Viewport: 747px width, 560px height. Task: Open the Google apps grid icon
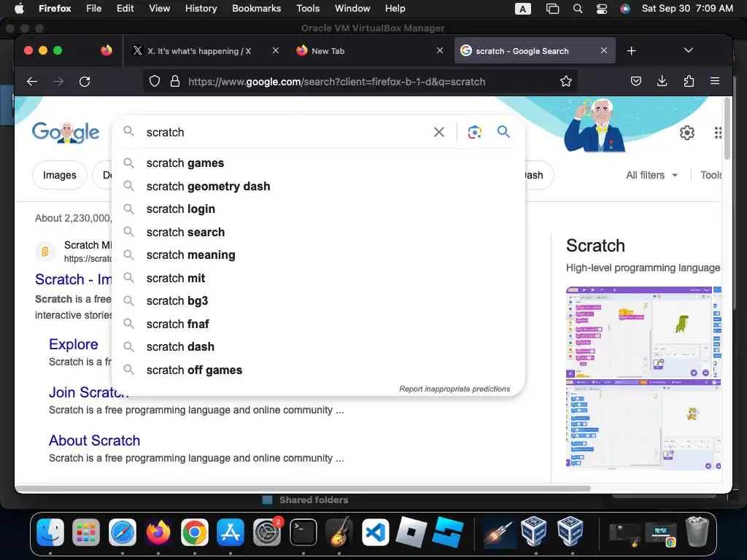pos(718,133)
